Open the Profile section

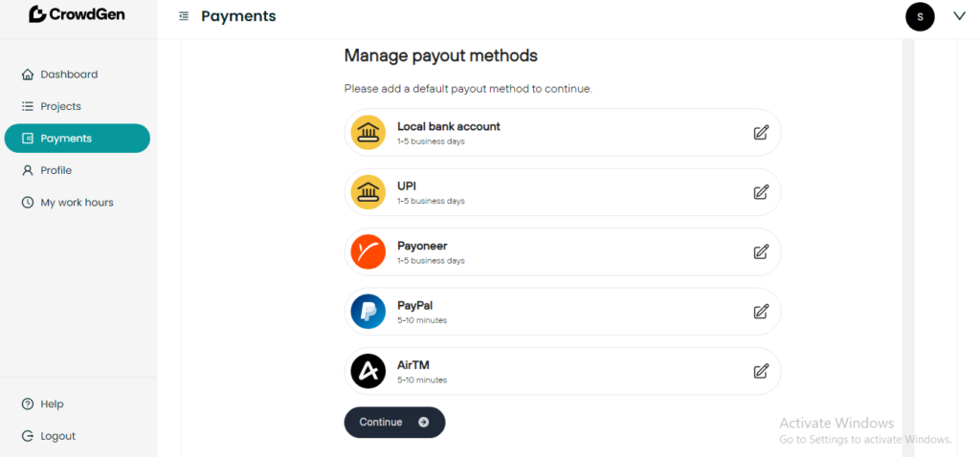(x=56, y=170)
